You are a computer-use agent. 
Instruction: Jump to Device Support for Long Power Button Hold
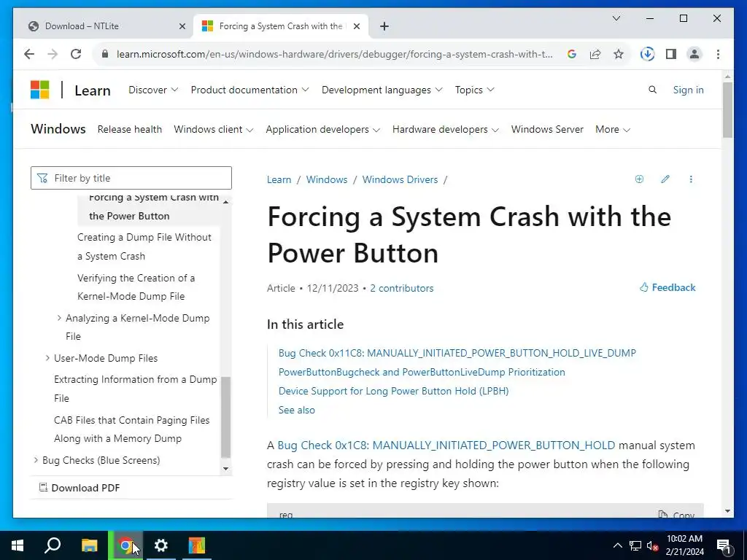click(x=393, y=391)
